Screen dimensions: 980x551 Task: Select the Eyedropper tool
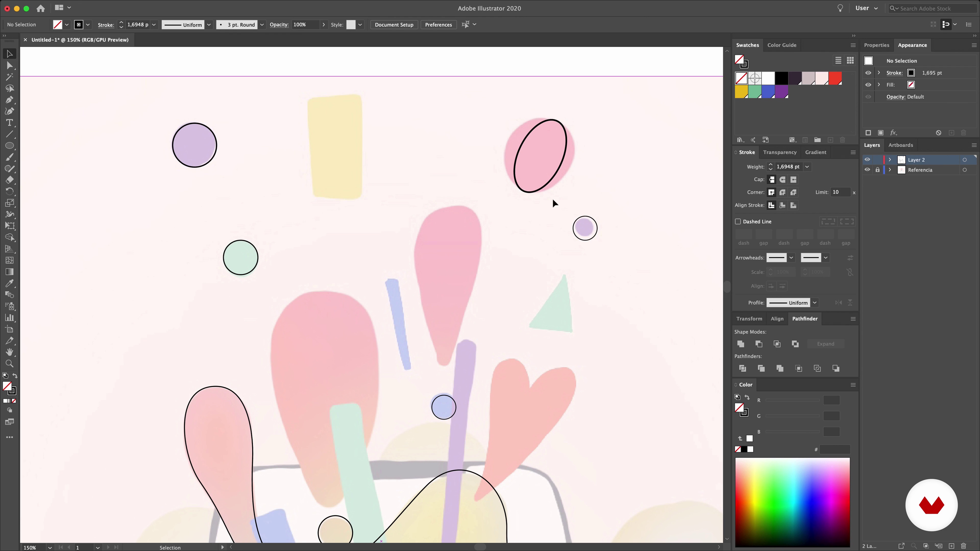click(9, 283)
